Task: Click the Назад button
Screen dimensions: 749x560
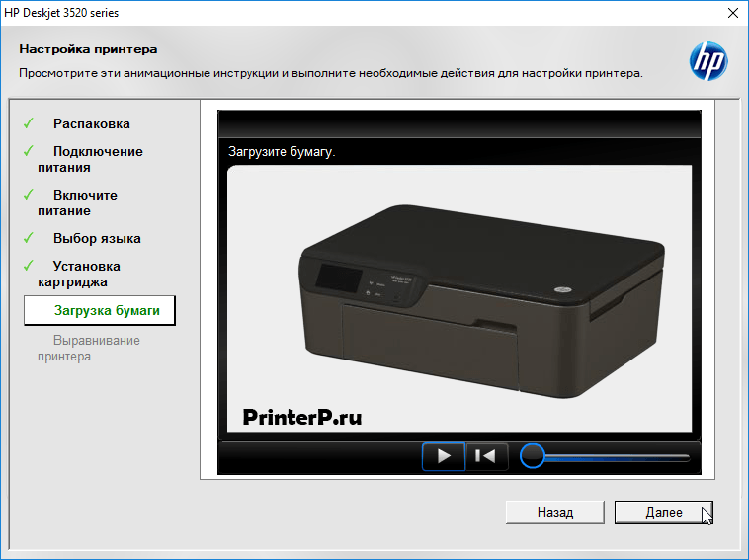Action: click(x=555, y=513)
